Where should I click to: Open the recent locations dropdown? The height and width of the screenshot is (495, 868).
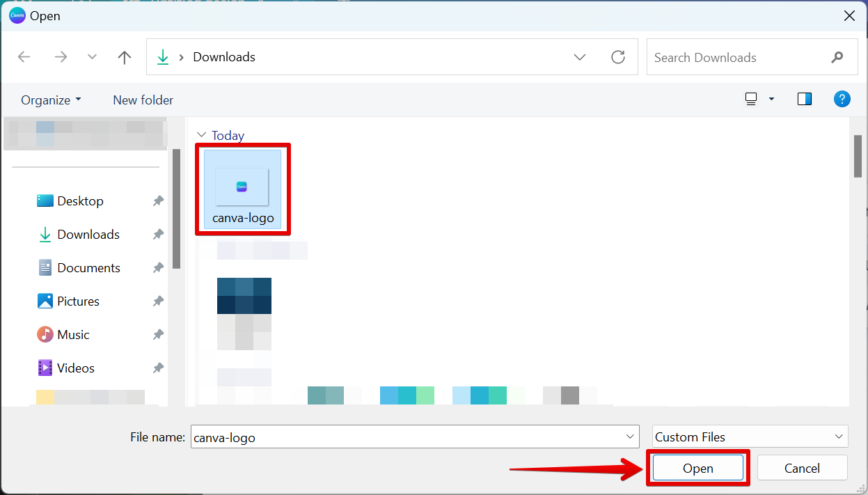(x=92, y=57)
